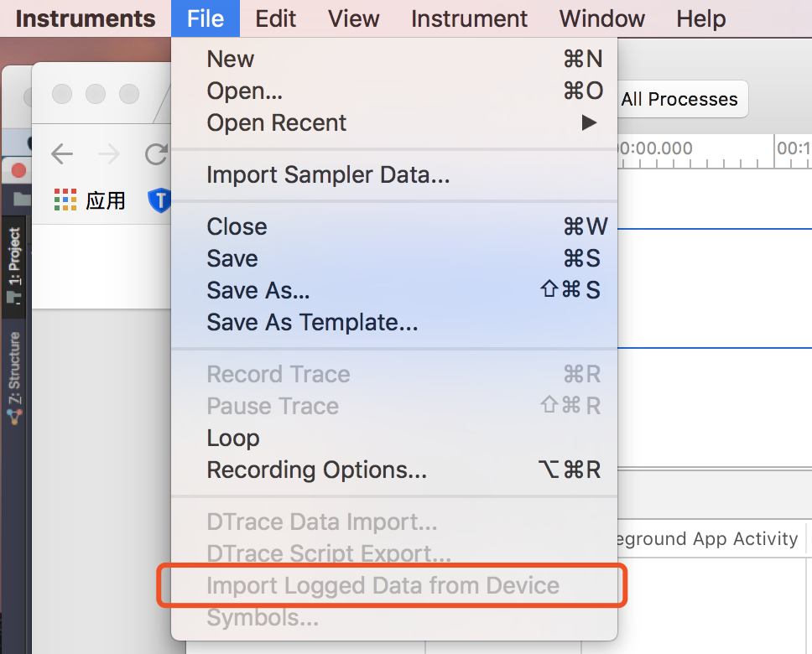Open the 1: Project side panel tab

[14, 266]
